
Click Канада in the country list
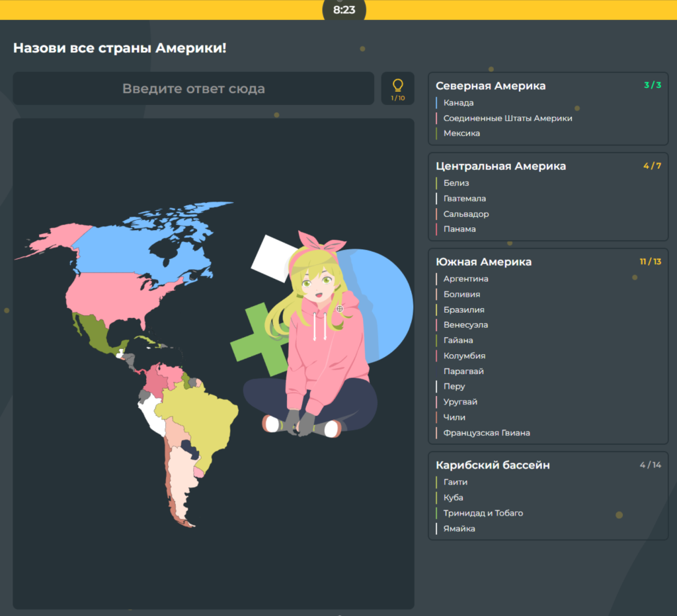tap(458, 103)
